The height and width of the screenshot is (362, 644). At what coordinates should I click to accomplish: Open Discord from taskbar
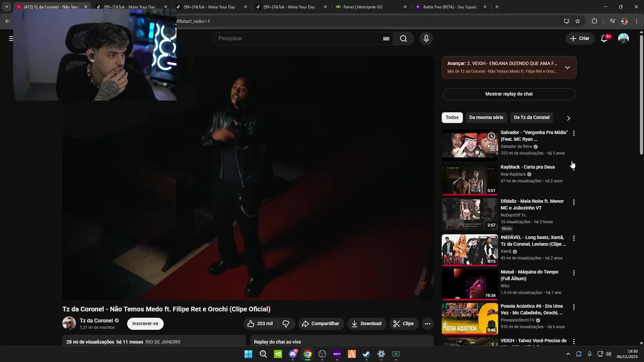[x=293, y=354]
